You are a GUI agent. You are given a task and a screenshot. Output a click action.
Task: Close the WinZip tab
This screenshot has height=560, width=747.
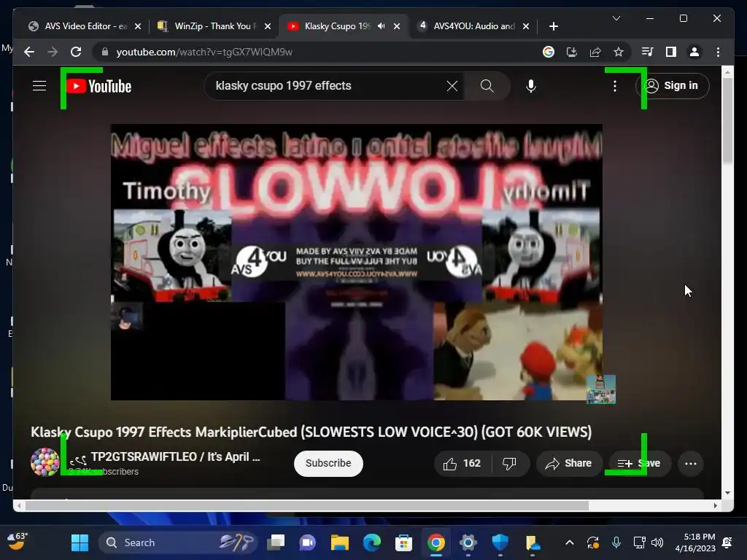tap(268, 26)
